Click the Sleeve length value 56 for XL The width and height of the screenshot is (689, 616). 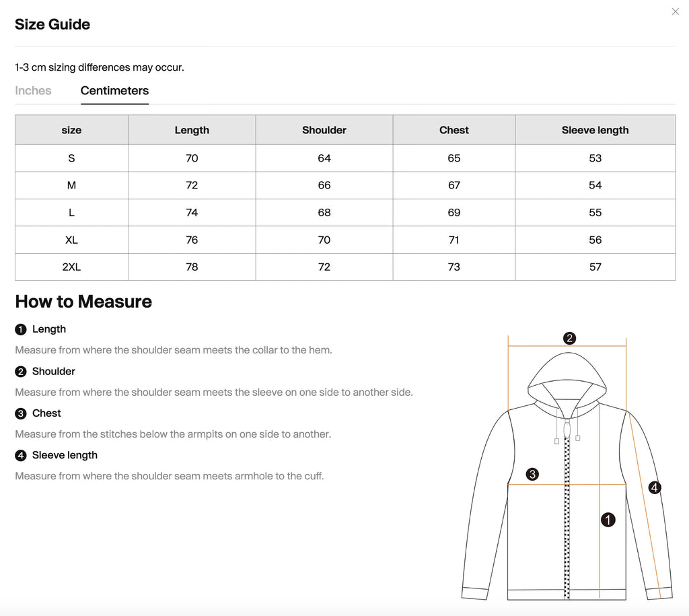click(595, 240)
